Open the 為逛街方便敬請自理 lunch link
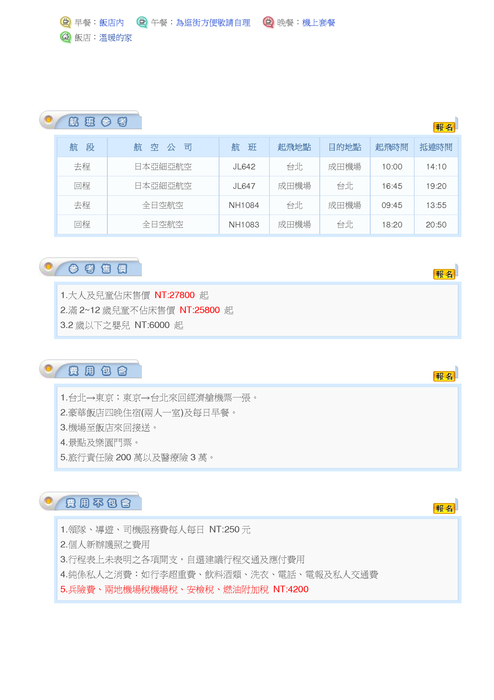The height and width of the screenshot is (700, 494). point(213,23)
